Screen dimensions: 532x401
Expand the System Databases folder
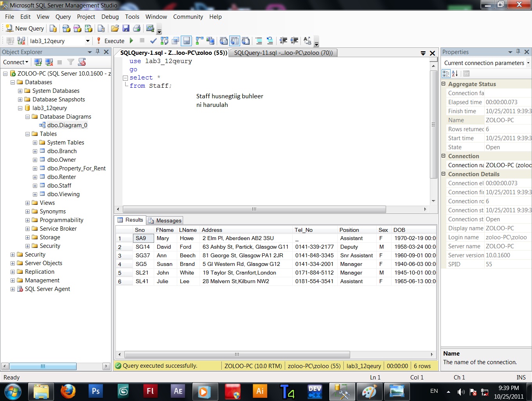pos(20,91)
